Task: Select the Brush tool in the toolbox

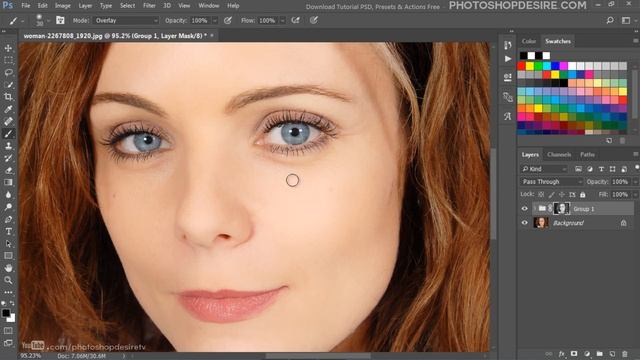Action: [8, 133]
